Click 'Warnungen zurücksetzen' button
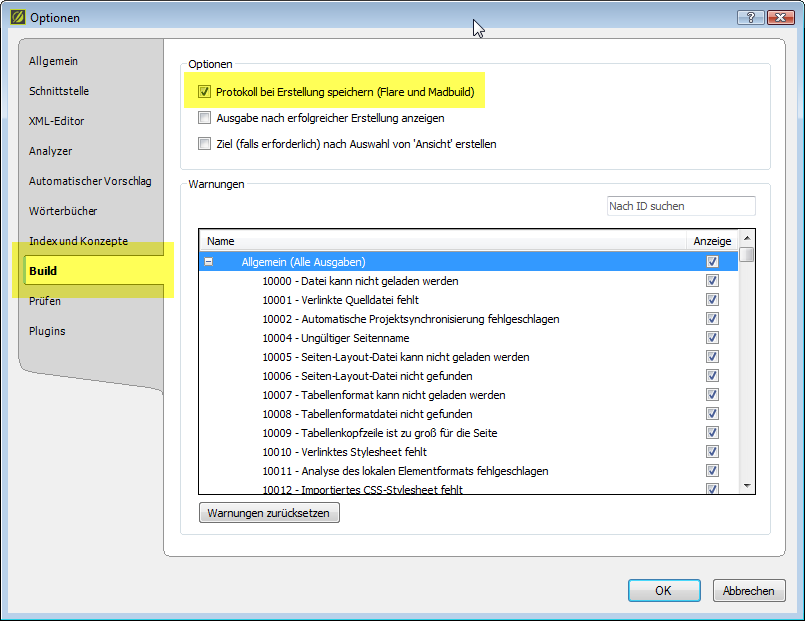The width and height of the screenshot is (805, 621). 270,513
